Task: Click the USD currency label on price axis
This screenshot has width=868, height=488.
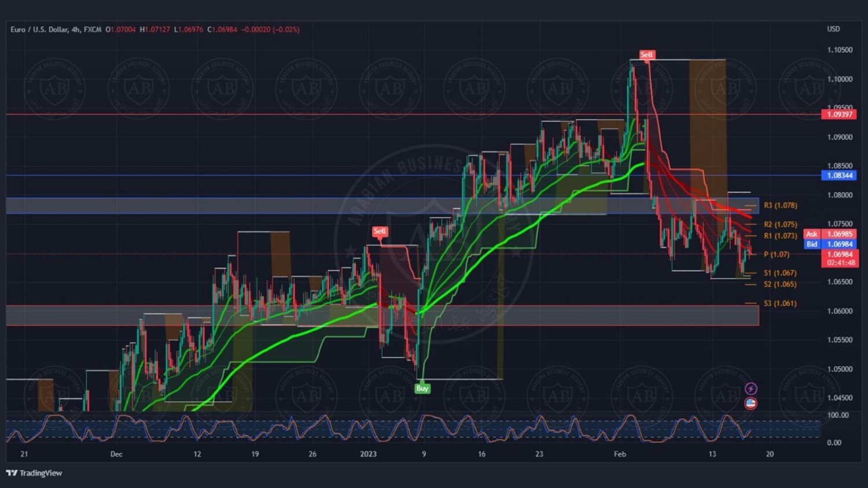Action: [x=833, y=29]
